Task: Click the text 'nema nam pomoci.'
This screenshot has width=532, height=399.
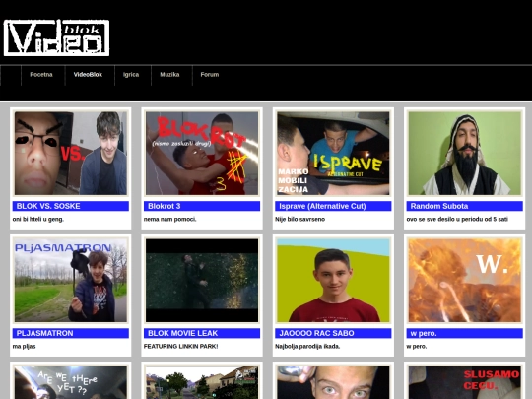Action: tap(170, 219)
